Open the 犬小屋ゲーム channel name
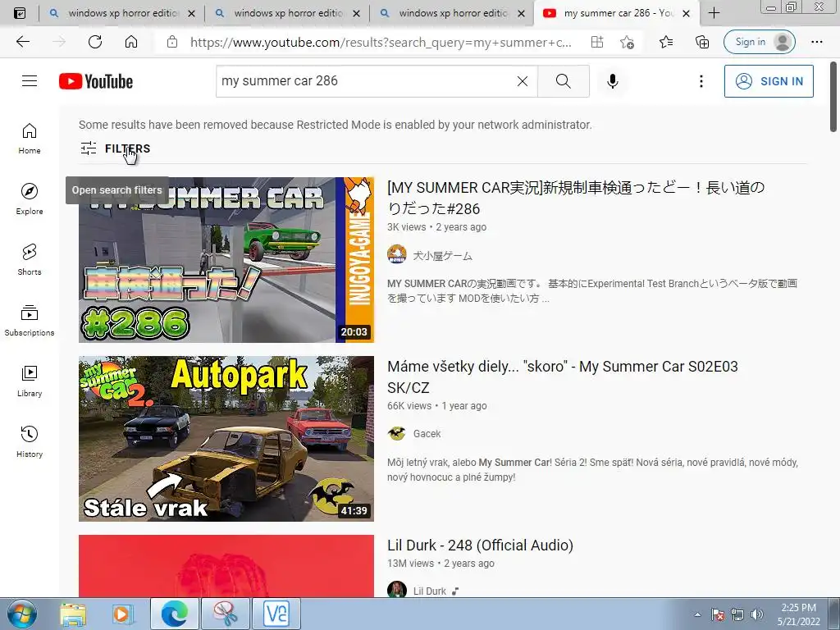 click(x=442, y=256)
